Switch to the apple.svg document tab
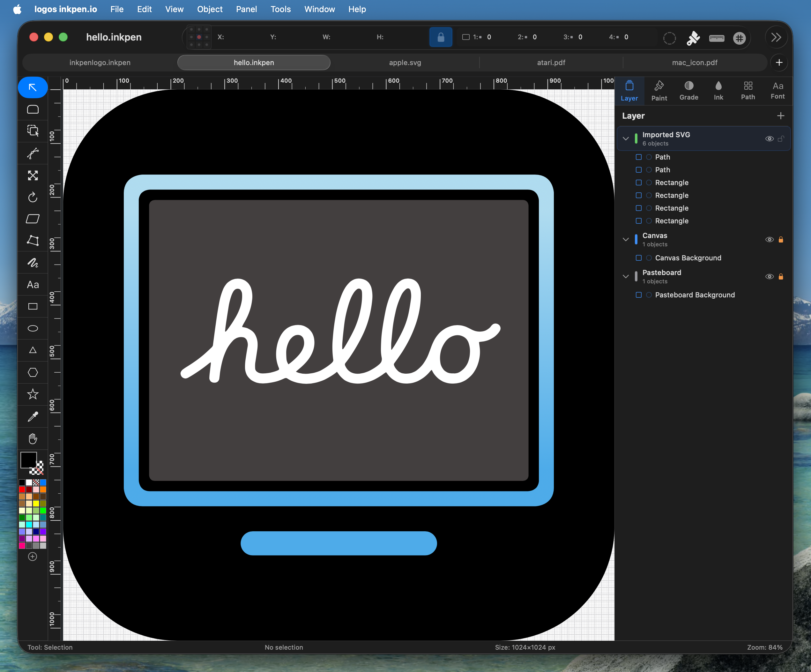 (x=405, y=63)
